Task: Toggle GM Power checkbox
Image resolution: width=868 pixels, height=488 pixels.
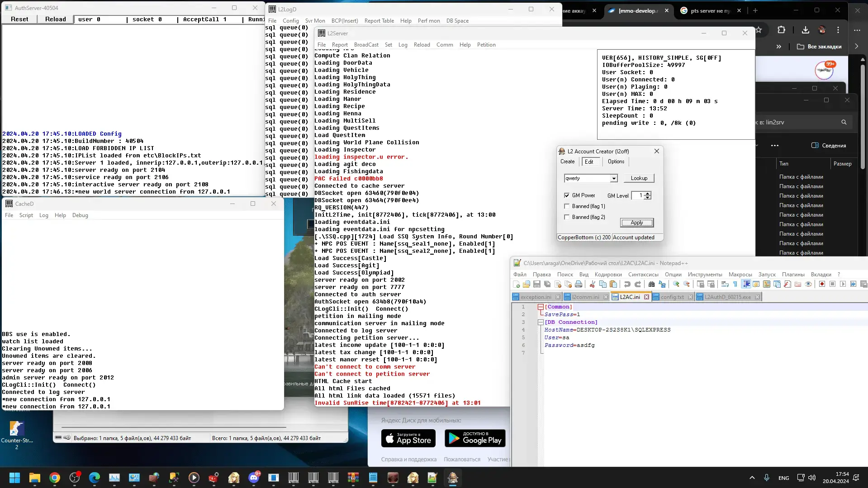Action: coord(567,195)
